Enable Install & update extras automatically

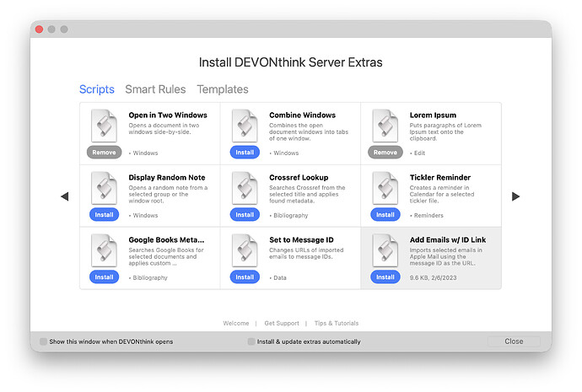click(x=251, y=341)
